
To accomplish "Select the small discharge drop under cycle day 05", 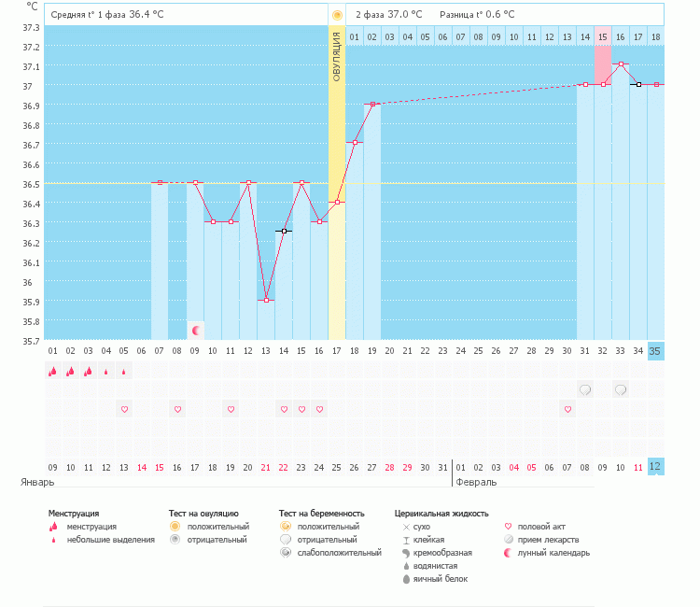I will [124, 372].
